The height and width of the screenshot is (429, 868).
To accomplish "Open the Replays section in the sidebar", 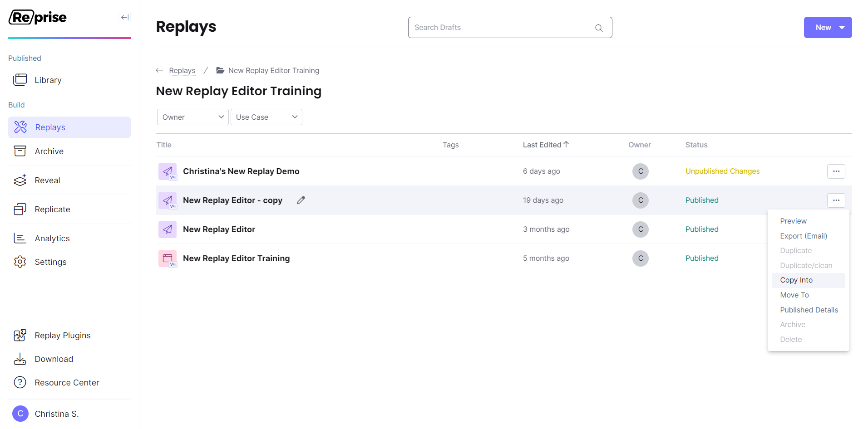I will coord(50,127).
